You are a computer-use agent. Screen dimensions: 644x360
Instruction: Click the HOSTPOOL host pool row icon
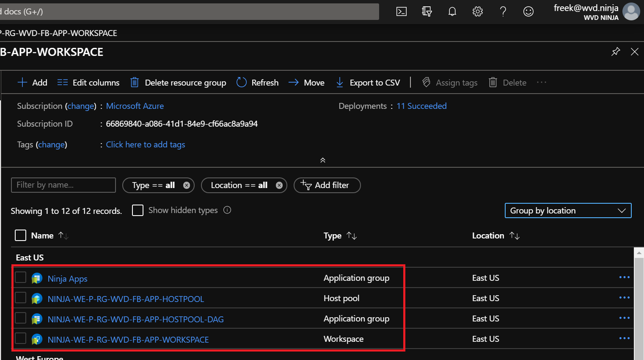pyautogui.click(x=37, y=299)
